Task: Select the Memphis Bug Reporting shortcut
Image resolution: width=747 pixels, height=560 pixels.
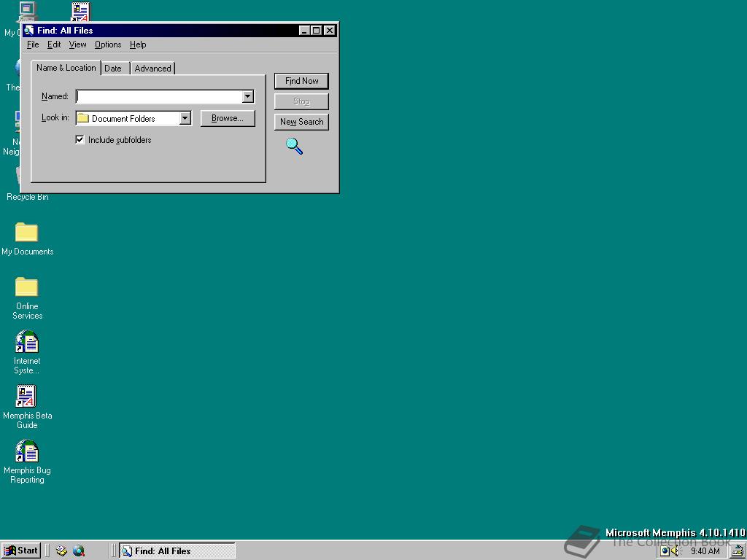Action: 27,451
